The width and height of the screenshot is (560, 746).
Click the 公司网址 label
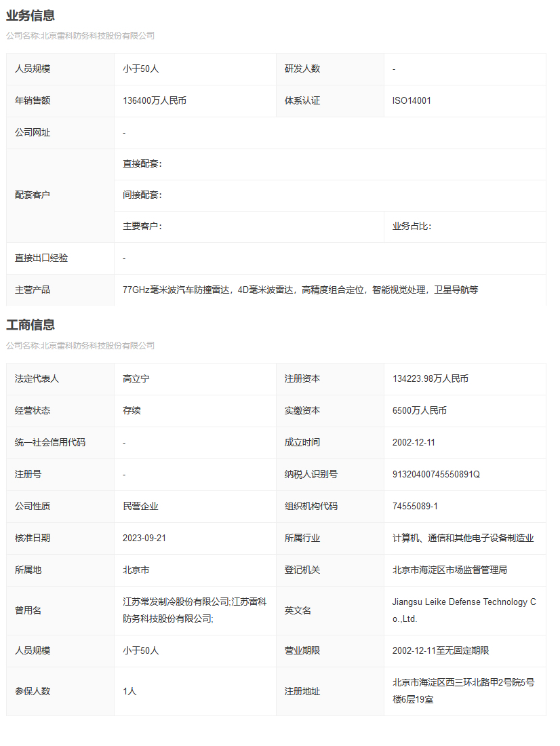coord(33,133)
